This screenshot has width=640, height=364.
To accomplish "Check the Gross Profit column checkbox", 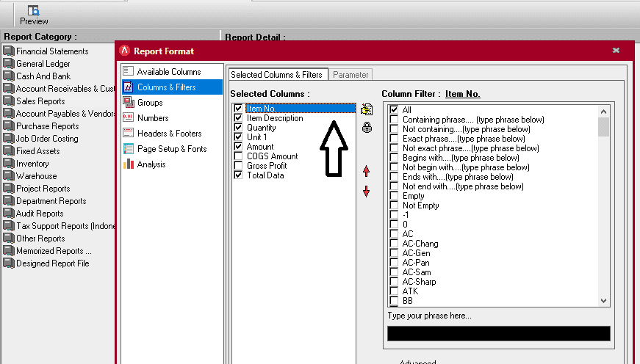I will pos(238,166).
